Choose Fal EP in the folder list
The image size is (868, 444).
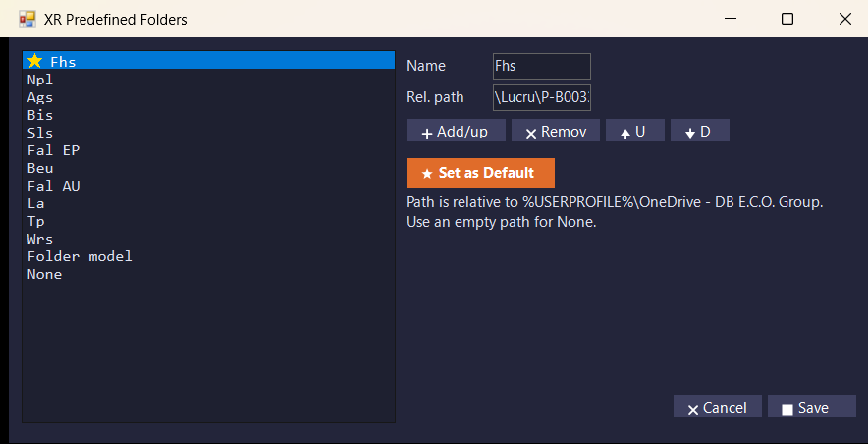tap(209, 150)
